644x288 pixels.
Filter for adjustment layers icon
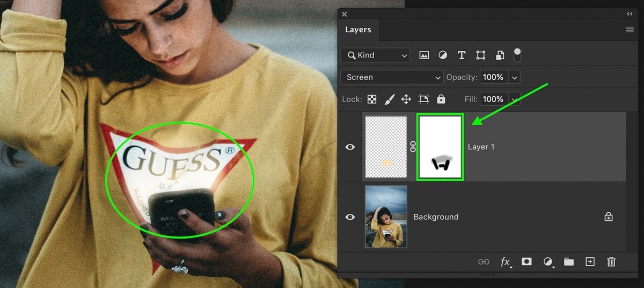pyautogui.click(x=443, y=55)
